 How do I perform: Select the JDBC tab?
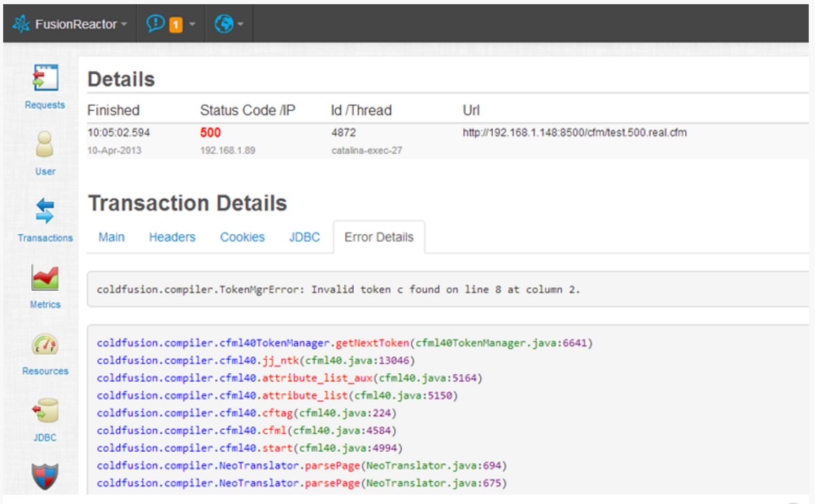pyautogui.click(x=304, y=237)
